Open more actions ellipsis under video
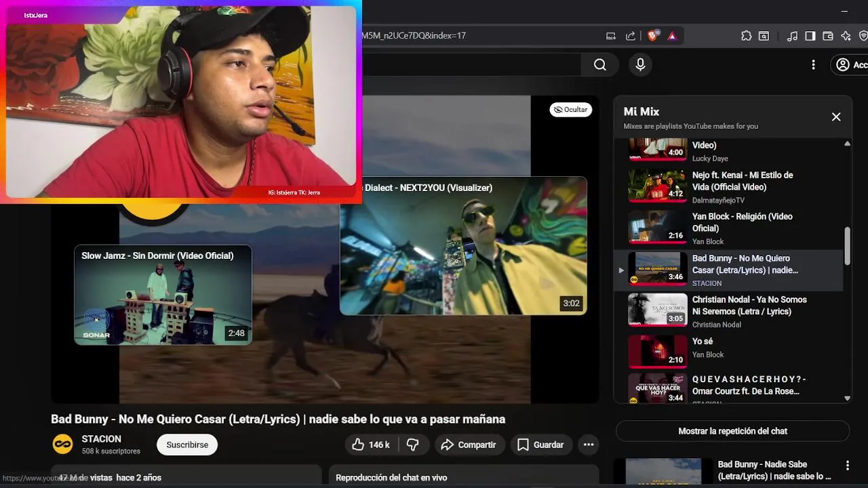This screenshot has height=488, width=868. pos(589,445)
